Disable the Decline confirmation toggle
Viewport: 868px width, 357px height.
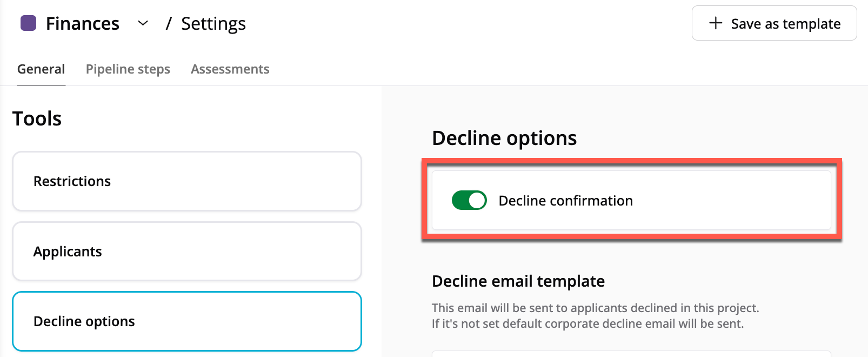(x=469, y=200)
